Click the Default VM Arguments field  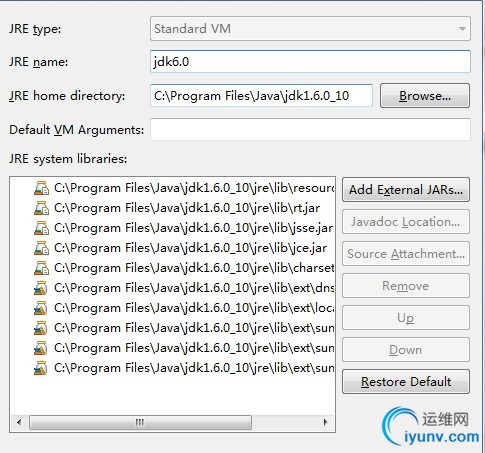pyautogui.click(x=310, y=129)
